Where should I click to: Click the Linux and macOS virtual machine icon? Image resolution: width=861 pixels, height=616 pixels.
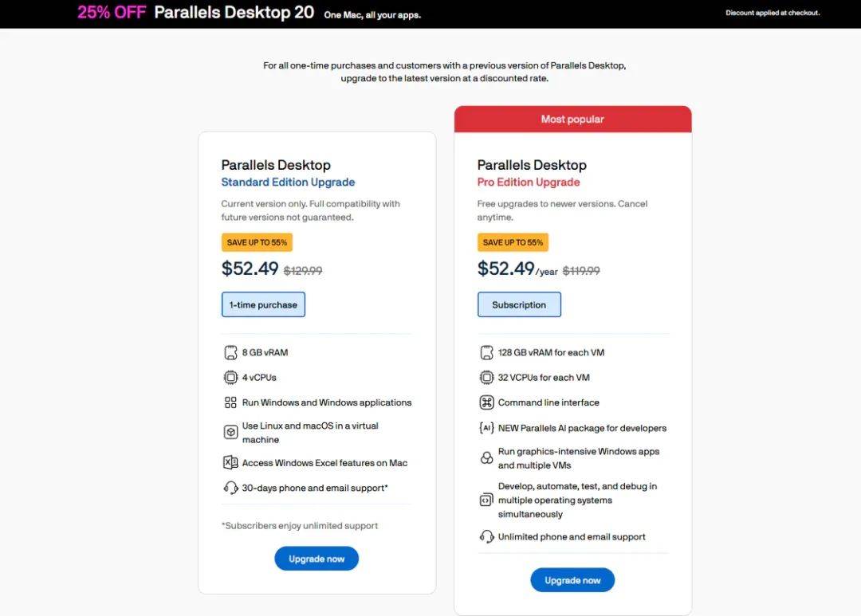230,433
